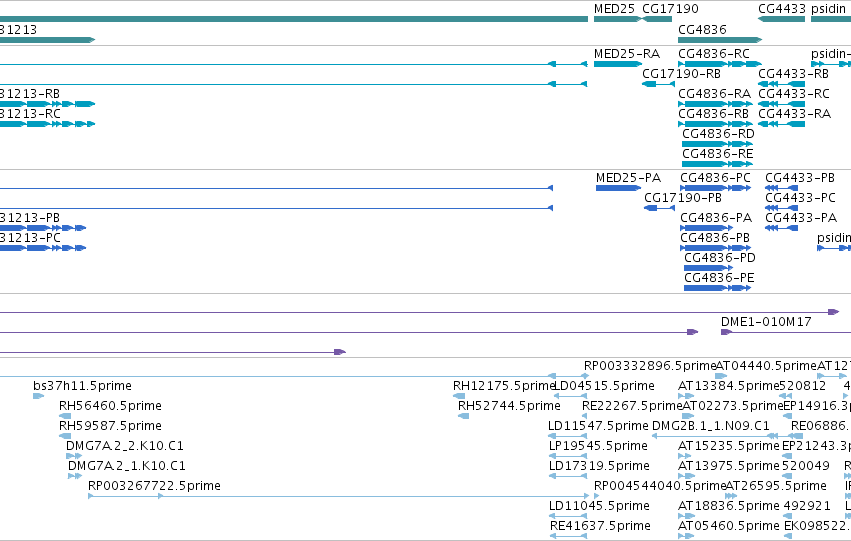Image resolution: width=851 pixels, height=541 pixels.
Task: Click the CG4836-PB protein label
Action: tap(715, 238)
